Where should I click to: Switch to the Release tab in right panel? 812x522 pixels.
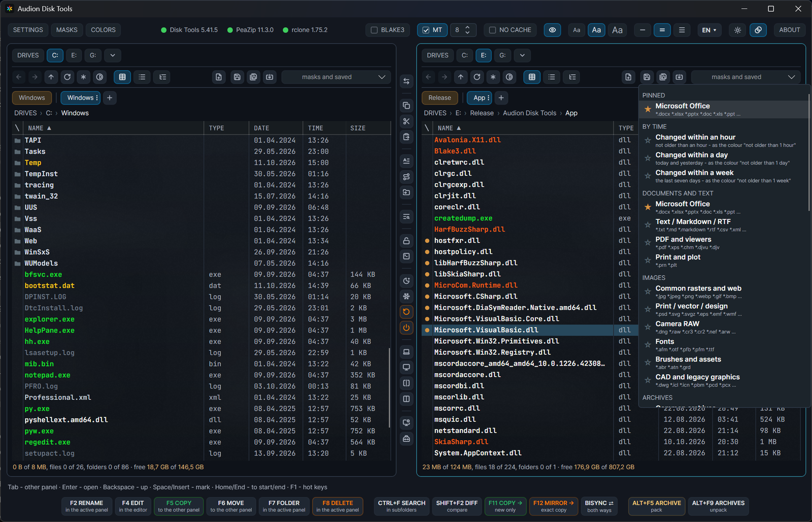point(439,98)
